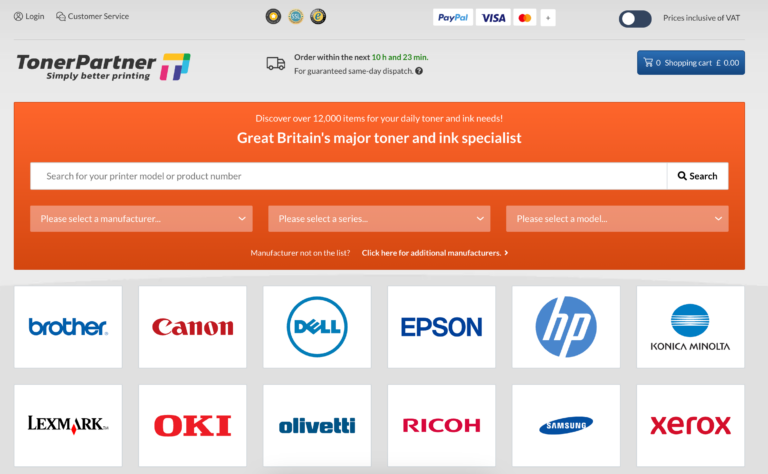Click the plus icon for more payment methods
The image size is (768, 474).
pos(548,18)
